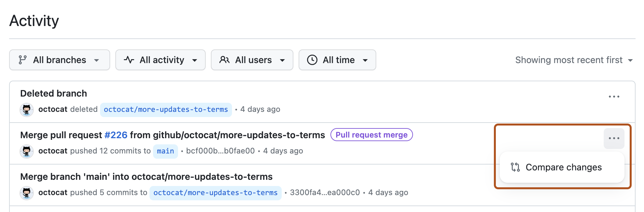Click the Pull request merge badge
The image size is (644, 212).
(371, 135)
